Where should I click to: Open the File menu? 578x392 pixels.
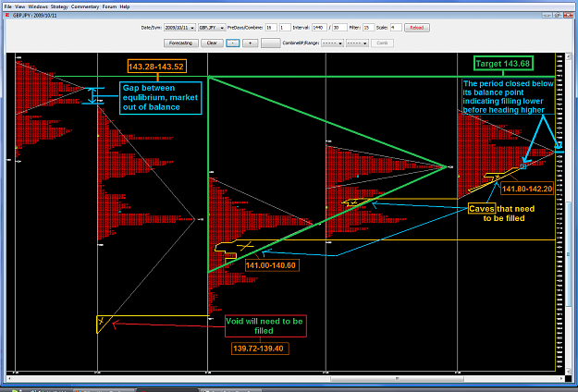pyautogui.click(x=7, y=6)
